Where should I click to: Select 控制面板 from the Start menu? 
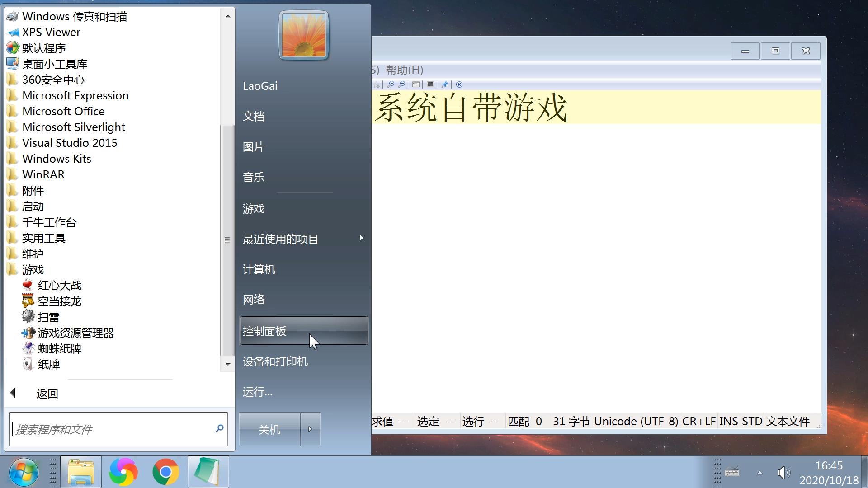pyautogui.click(x=264, y=331)
